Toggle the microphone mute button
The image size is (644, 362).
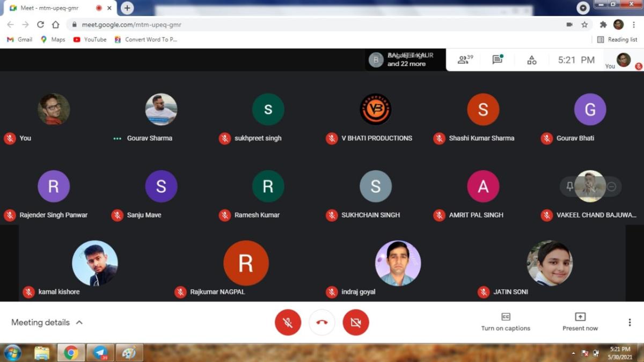pyautogui.click(x=288, y=322)
